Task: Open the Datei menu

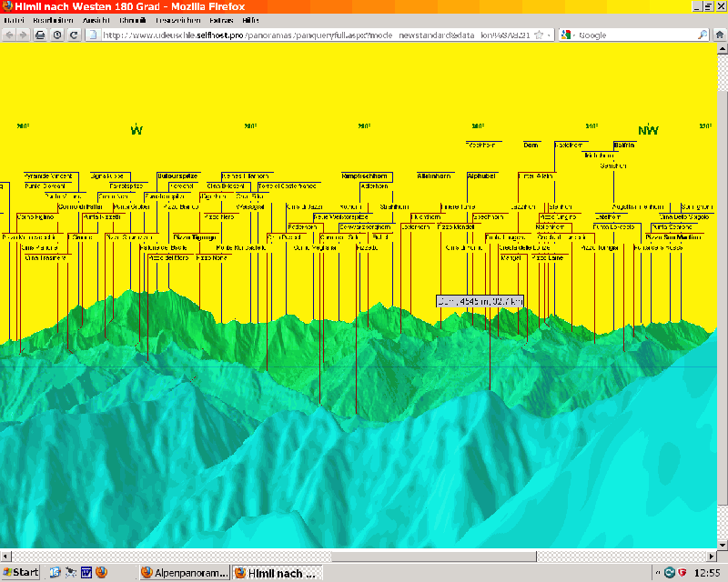Action: (x=15, y=20)
